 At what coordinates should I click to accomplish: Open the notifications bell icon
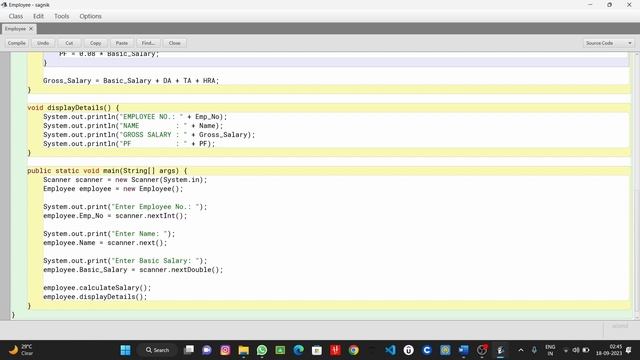click(x=629, y=350)
